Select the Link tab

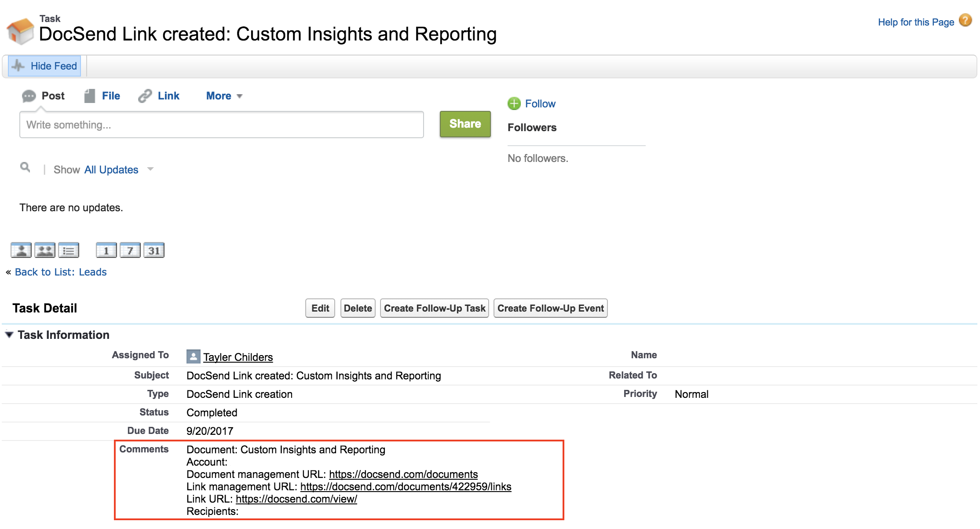(159, 96)
